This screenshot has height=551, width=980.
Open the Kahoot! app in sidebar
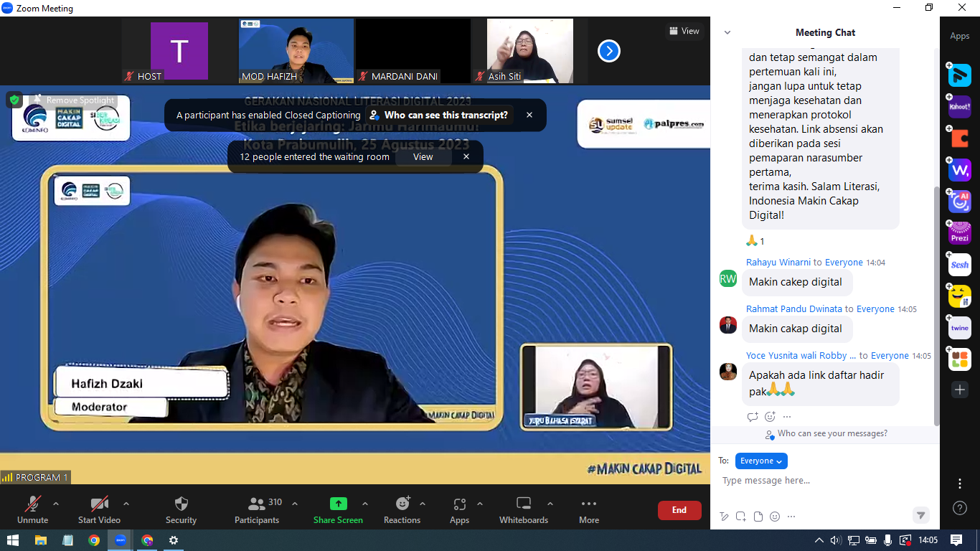pos(960,106)
